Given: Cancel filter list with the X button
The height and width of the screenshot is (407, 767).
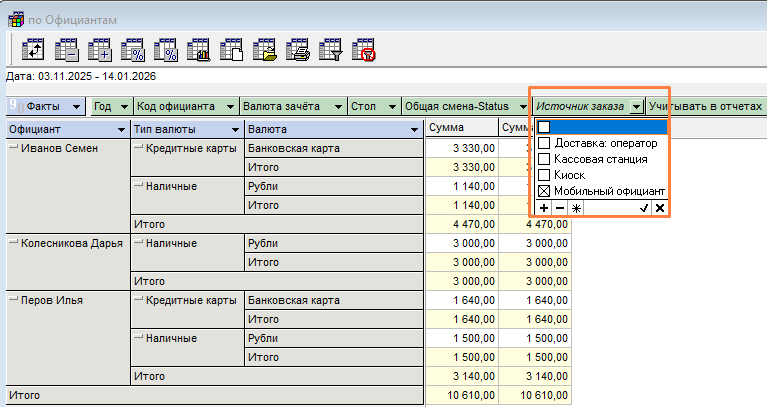Looking at the screenshot, I should click(660, 208).
